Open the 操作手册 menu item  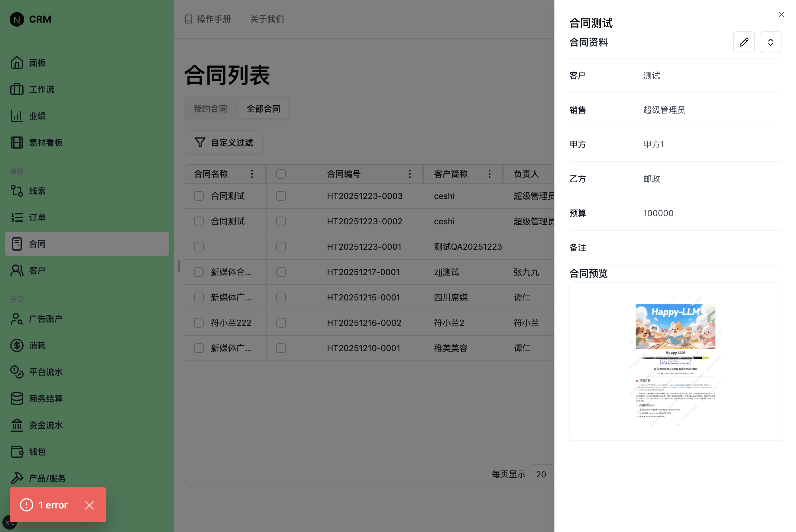pos(208,19)
